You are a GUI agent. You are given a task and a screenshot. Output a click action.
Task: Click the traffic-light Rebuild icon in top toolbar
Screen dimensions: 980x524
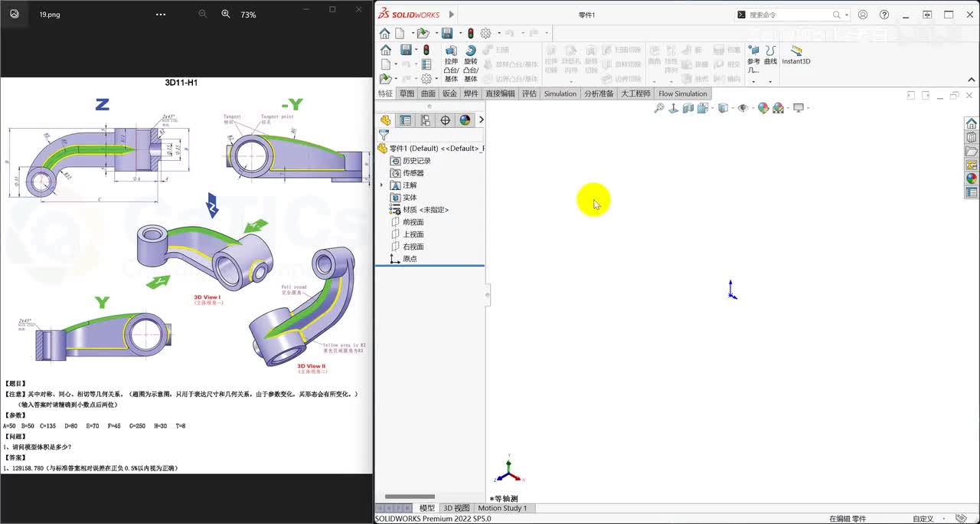[x=471, y=33]
